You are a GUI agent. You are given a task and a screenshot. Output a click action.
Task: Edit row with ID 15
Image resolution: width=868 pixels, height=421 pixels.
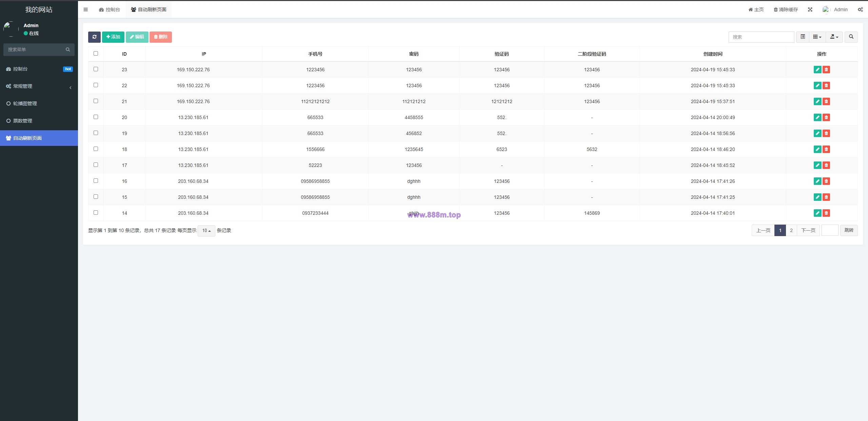[x=817, y=197]
